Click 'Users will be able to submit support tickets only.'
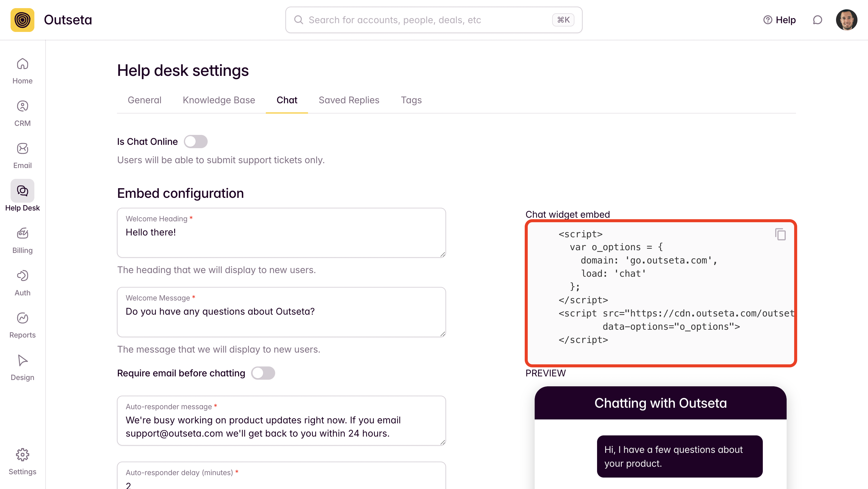 [x=221, y=160]
